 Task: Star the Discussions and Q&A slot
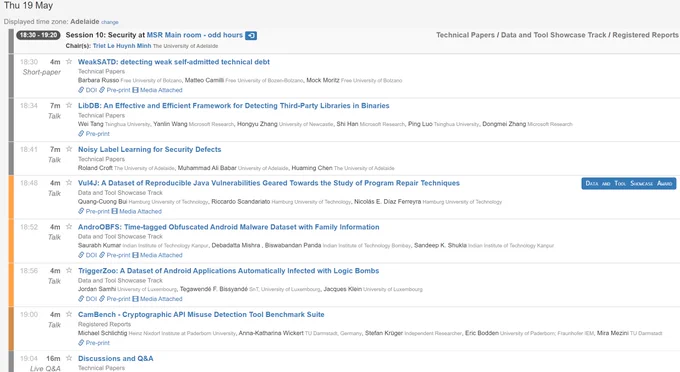click(x=69, y=358)
